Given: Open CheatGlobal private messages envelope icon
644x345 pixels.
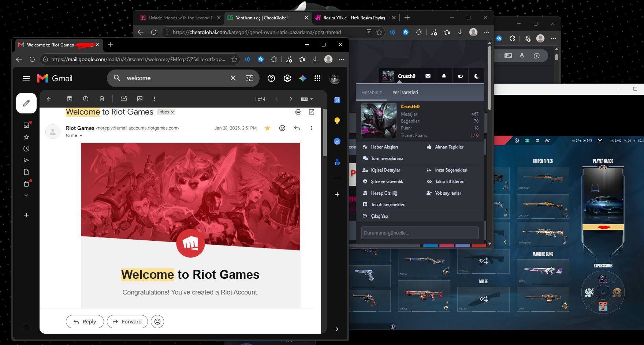Looking at the screenshot, I should 428,76.
